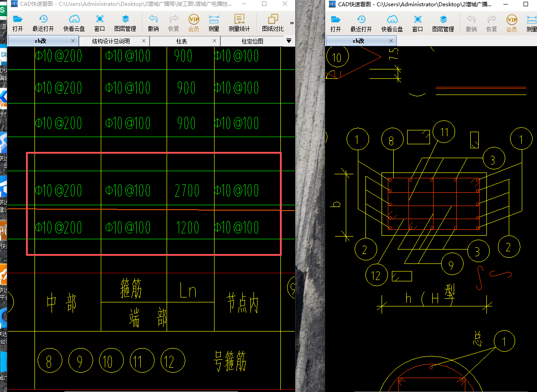Minimize the right CAD window
537x392 pixels.
pos(506,4)
